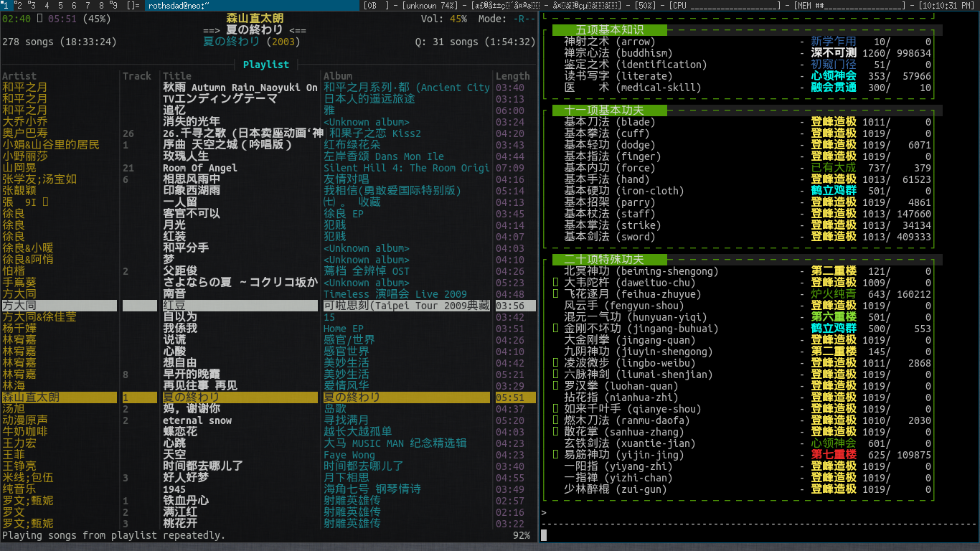Click the 十一项基本功夫 section header
Viewport: 980px width, 551px height.
610,110
